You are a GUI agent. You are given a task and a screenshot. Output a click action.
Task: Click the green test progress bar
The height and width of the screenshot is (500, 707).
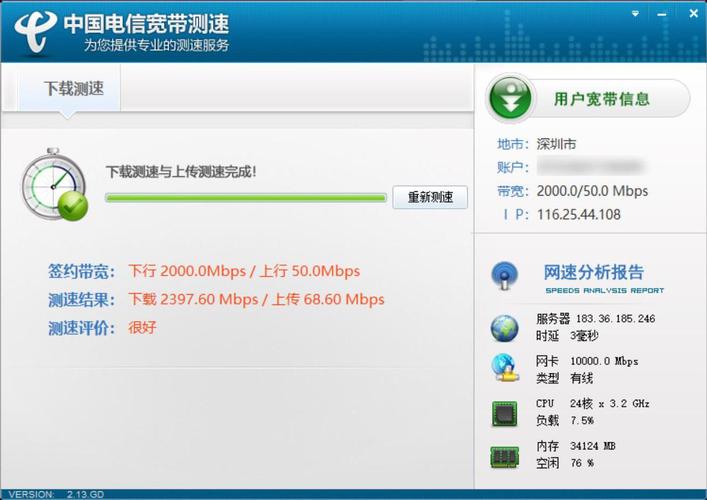246,197
